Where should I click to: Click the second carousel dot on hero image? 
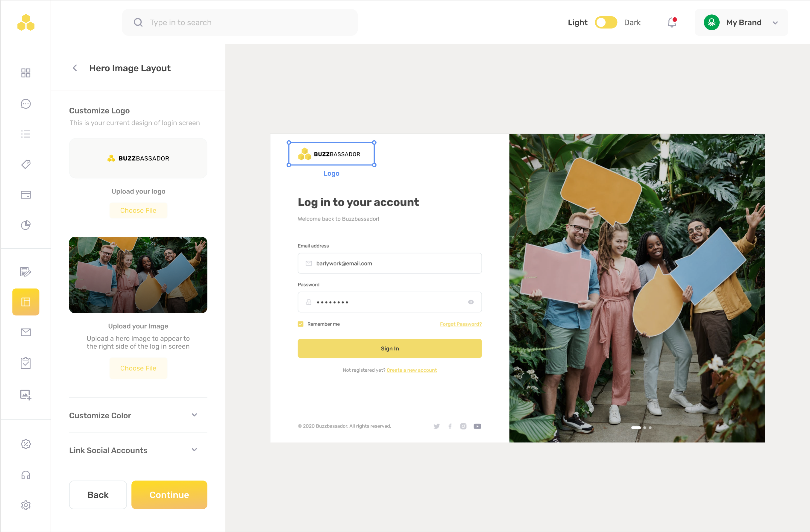tap(644, 428)
